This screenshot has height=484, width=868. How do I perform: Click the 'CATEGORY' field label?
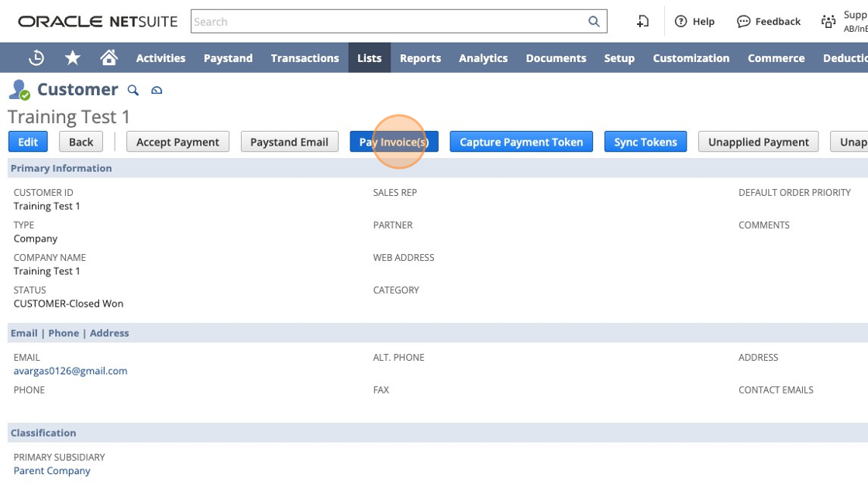[x=396, y=290]
